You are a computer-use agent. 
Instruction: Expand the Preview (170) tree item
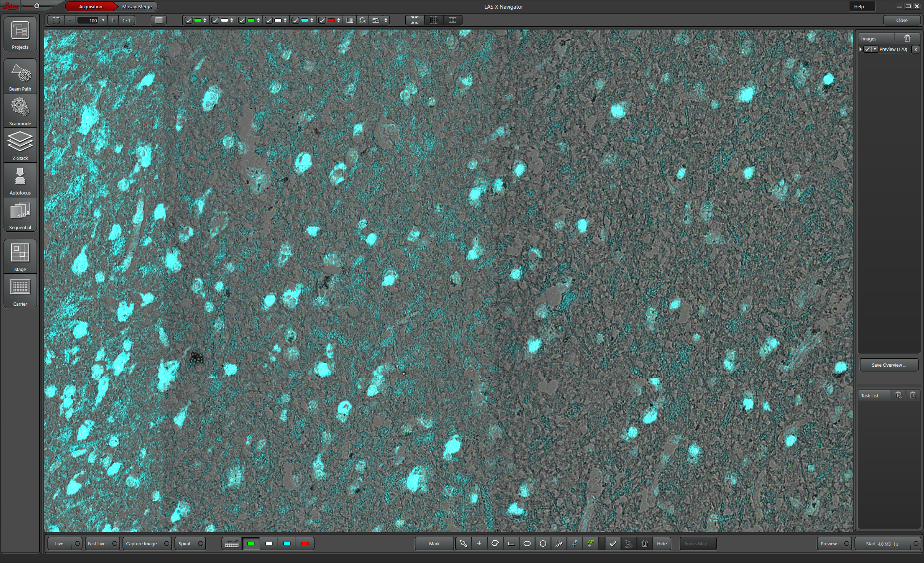(x=860, y=49)
